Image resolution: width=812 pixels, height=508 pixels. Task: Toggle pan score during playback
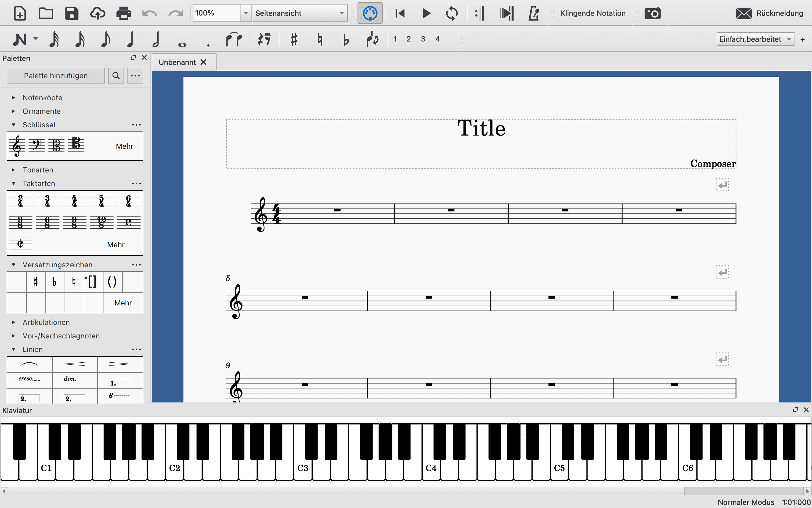point(507,14)
